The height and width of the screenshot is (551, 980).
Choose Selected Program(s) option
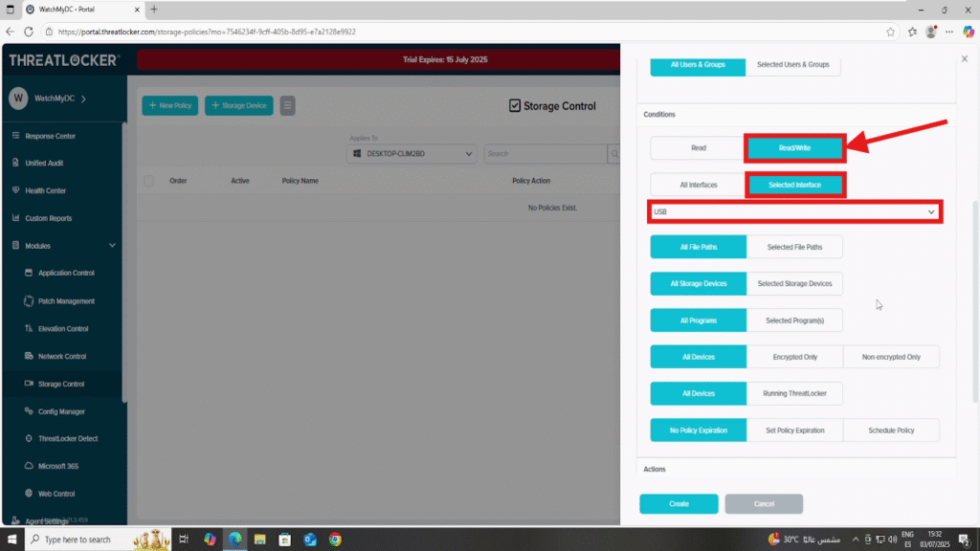pos(794,320)
